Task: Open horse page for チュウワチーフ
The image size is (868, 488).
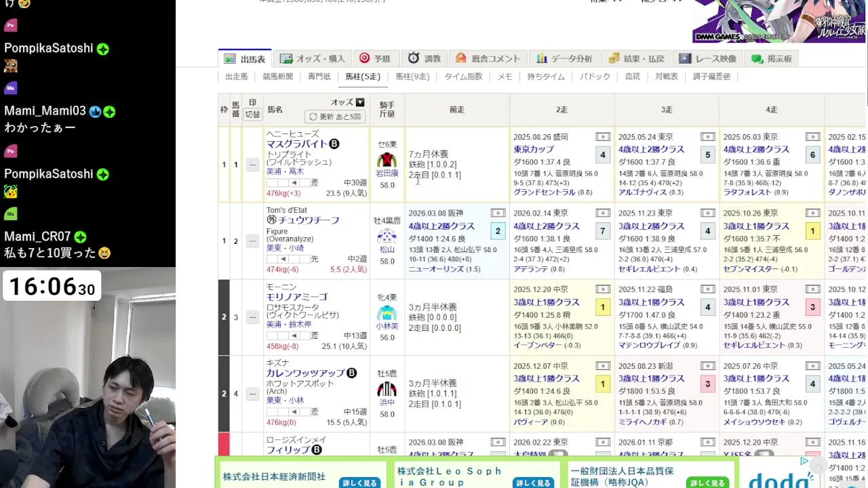Action: pyautogui.click(x=309, y=220)
